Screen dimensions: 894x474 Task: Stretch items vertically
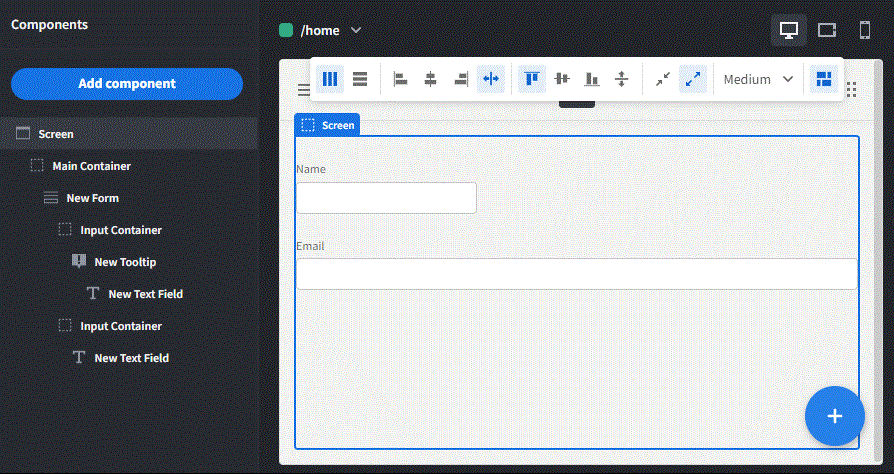click(x=622, y=79)
